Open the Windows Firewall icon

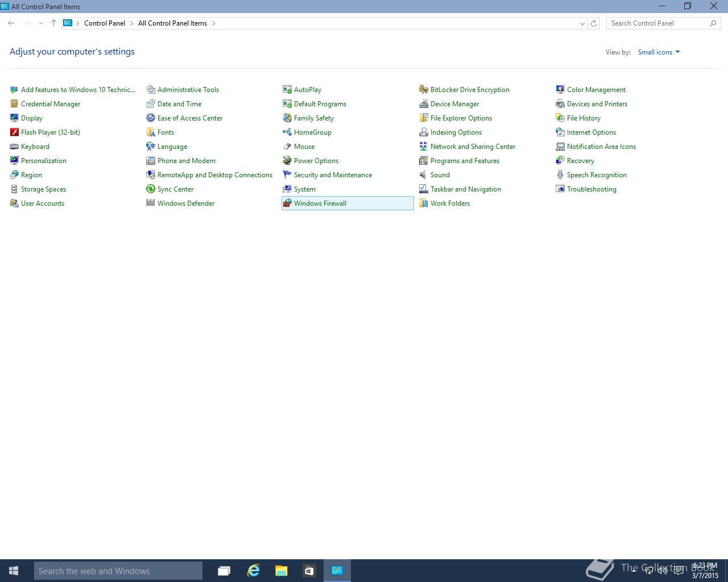[287, 203]
